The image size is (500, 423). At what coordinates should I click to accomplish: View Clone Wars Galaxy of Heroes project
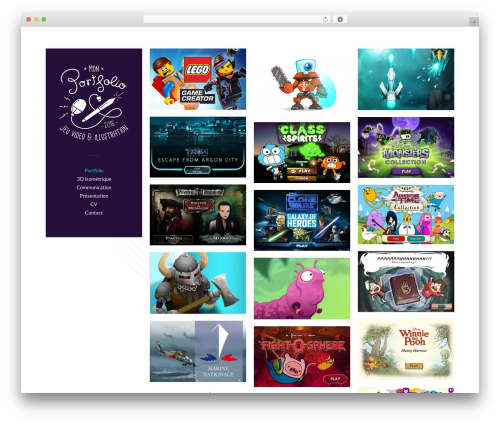click(302, 220)
